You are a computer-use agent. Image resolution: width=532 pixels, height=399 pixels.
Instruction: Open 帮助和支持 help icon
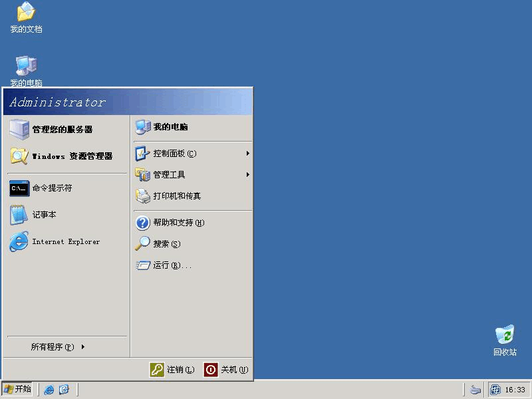point(143,223)
